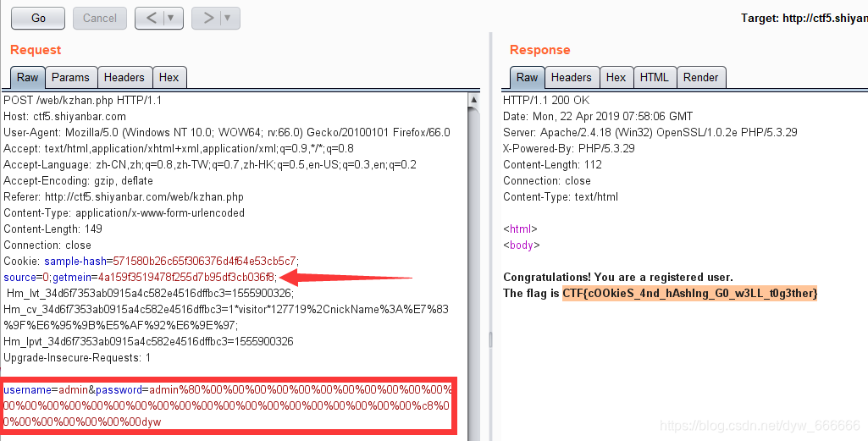Click the request Connection: close line

coord(47,245)
